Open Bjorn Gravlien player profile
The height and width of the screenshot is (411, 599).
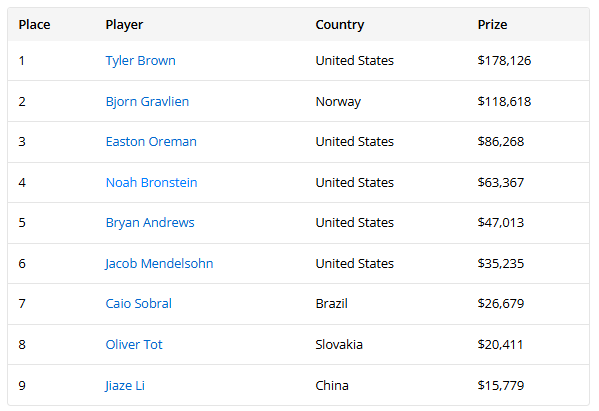click(147, 102)
